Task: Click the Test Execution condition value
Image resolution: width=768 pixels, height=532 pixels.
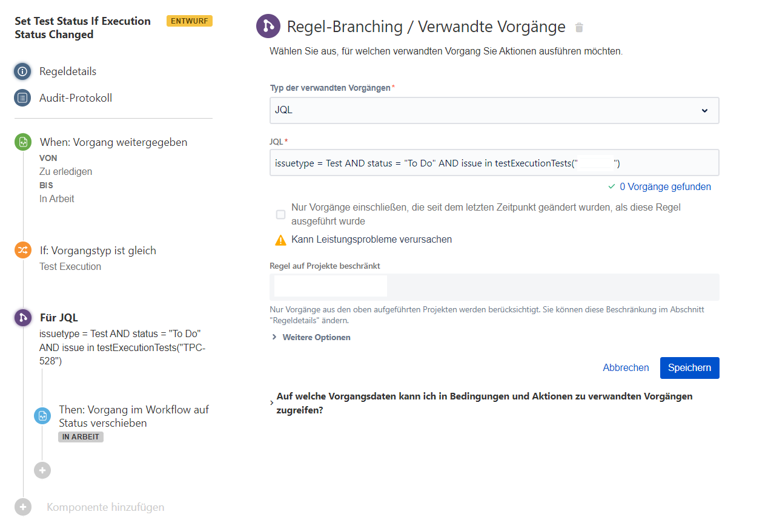Action: [70, 267]
